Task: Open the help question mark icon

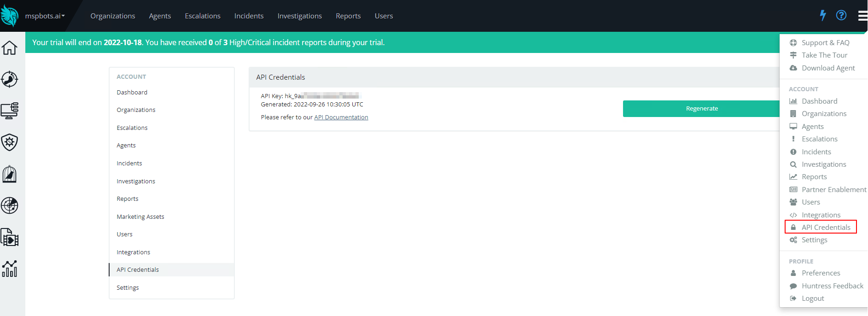Action: point(841,15)
